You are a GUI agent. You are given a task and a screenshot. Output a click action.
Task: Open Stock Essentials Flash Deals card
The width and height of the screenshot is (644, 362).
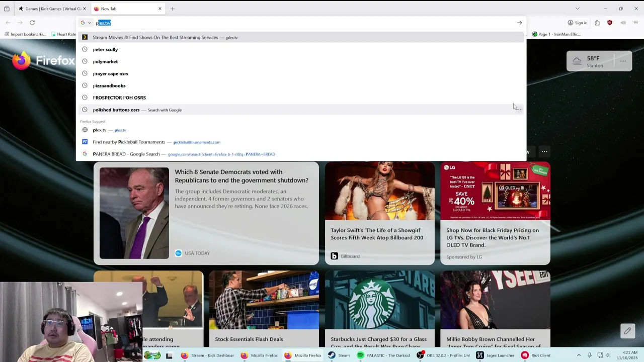click(x=264, y=309)
